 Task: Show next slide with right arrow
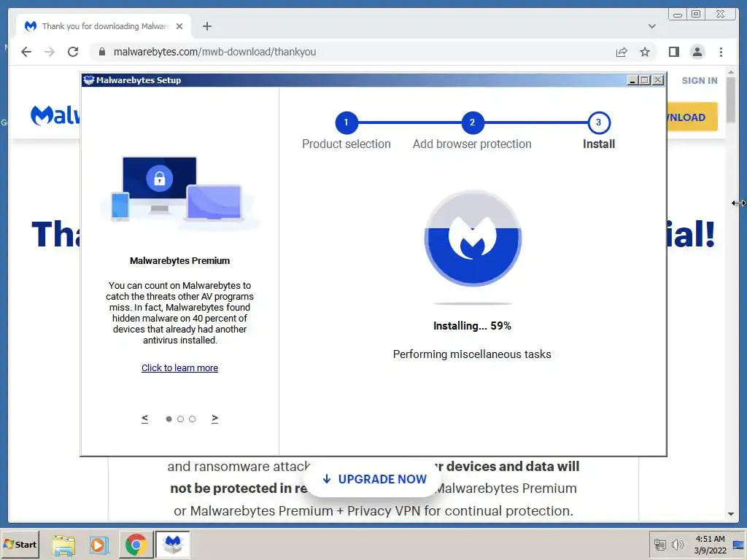pyautogui.click(x=215, y=419)
